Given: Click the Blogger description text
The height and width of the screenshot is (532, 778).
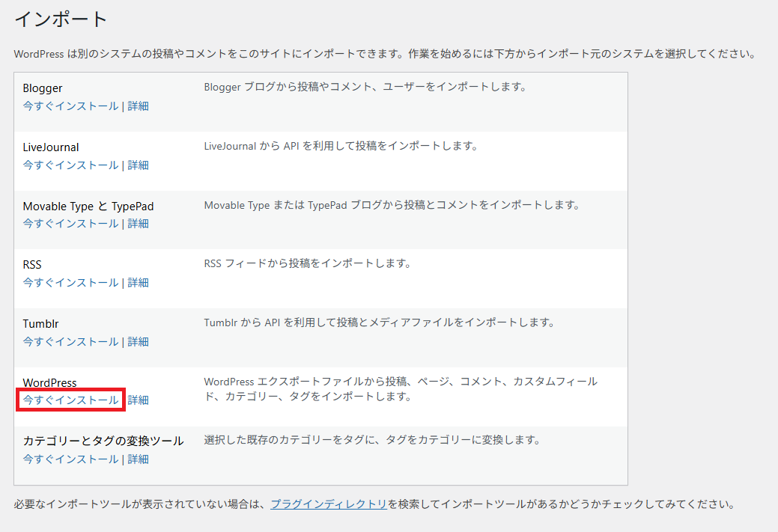Looking at the screenshot, I should click(365, 87).
